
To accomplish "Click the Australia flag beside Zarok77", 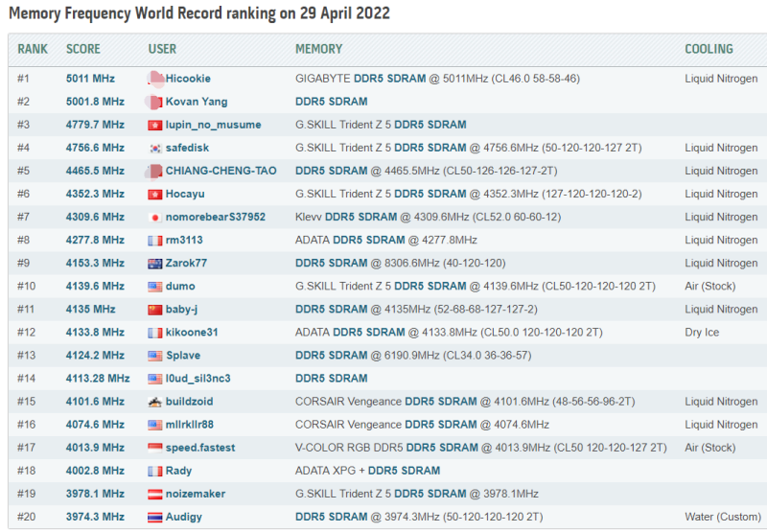I will click(155, 264).
